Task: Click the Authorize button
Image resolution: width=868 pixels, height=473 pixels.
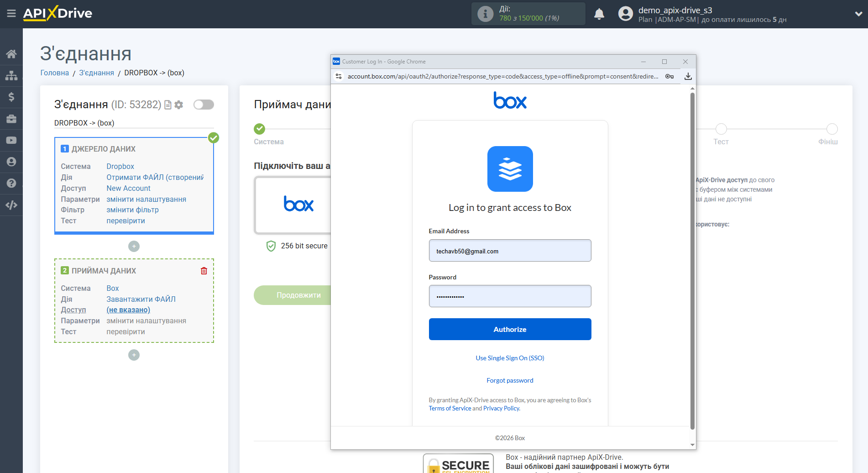Action: pyautogui.click(x=510, y=329)
